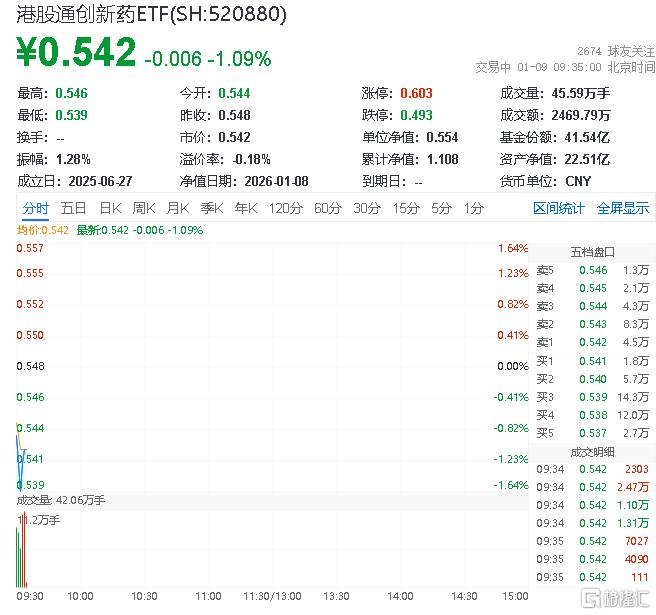Click the 涨停 value 0.603
The width and height of the screenshot is (656, 615).
pos(416,93)
